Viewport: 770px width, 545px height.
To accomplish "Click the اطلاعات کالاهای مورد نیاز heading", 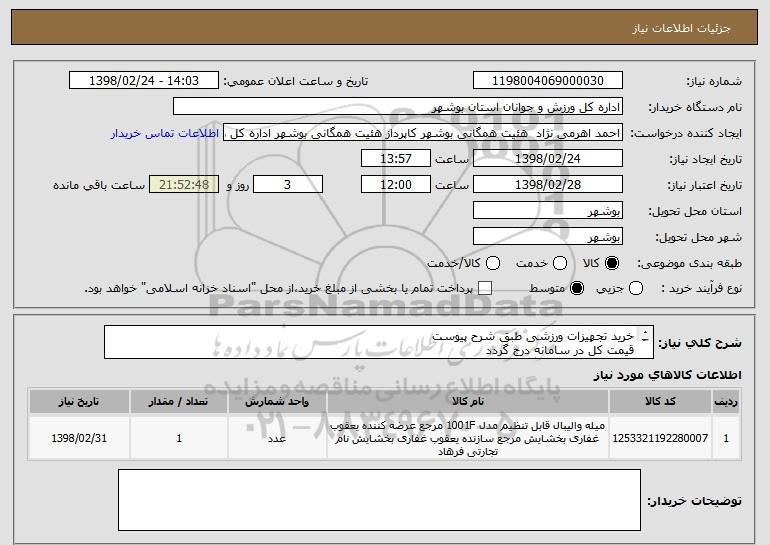I will coord(667,375).
